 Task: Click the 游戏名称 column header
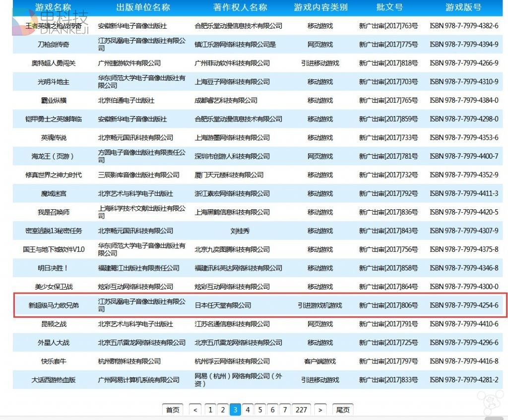pos(53,7)
